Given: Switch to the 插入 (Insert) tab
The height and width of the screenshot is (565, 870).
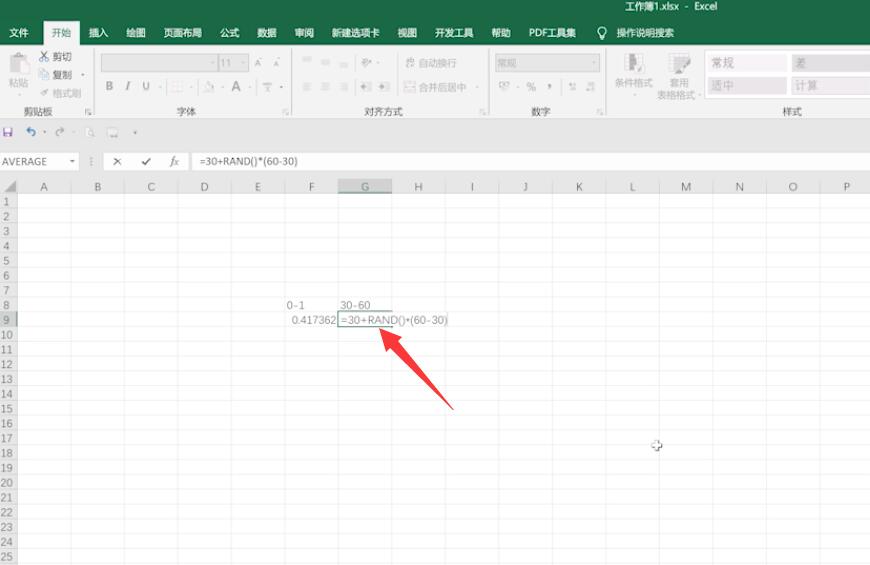Looking at the screenshot, I should (98, 33).
